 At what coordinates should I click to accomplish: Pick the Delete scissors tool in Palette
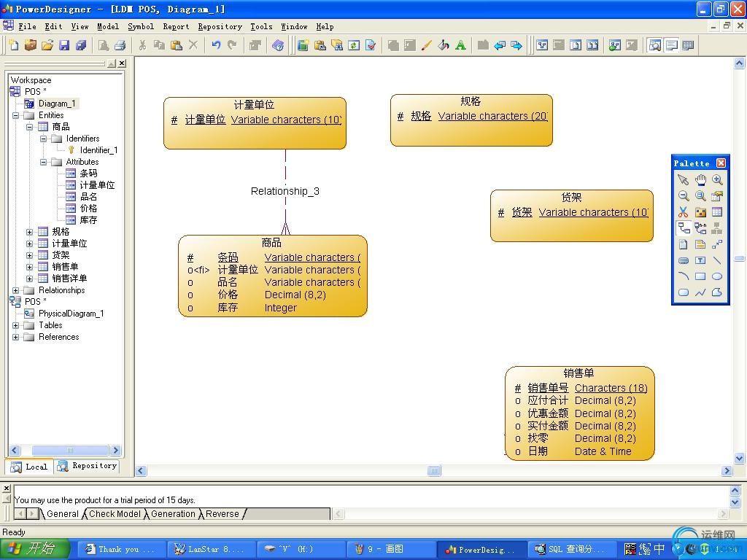click(x=683, y=212)
